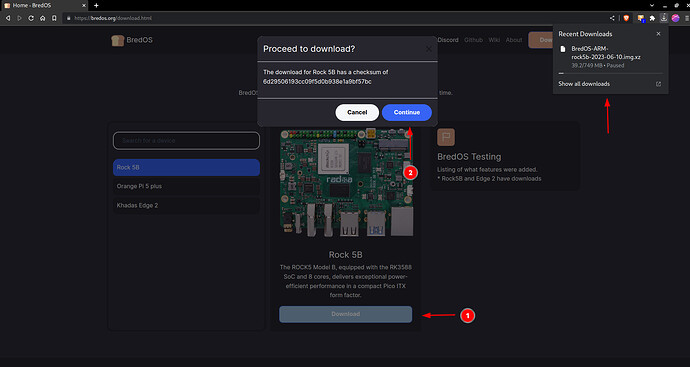Reload the bredos.org page
690x367 pixels.
pos(31,18)
